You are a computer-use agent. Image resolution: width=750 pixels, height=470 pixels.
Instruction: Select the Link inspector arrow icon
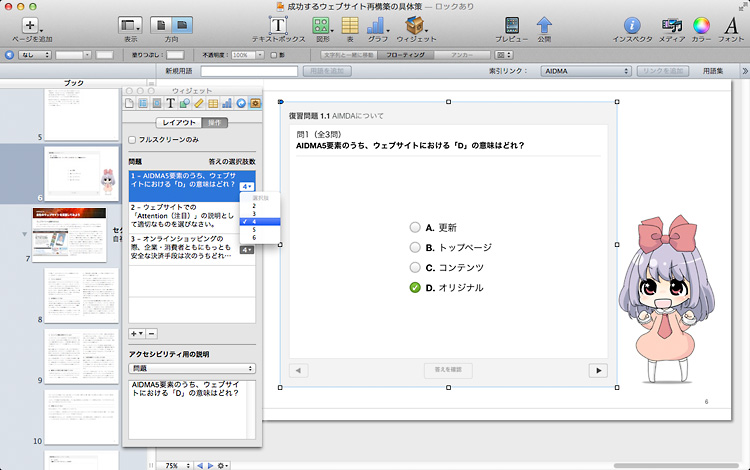tap(241, 103)
